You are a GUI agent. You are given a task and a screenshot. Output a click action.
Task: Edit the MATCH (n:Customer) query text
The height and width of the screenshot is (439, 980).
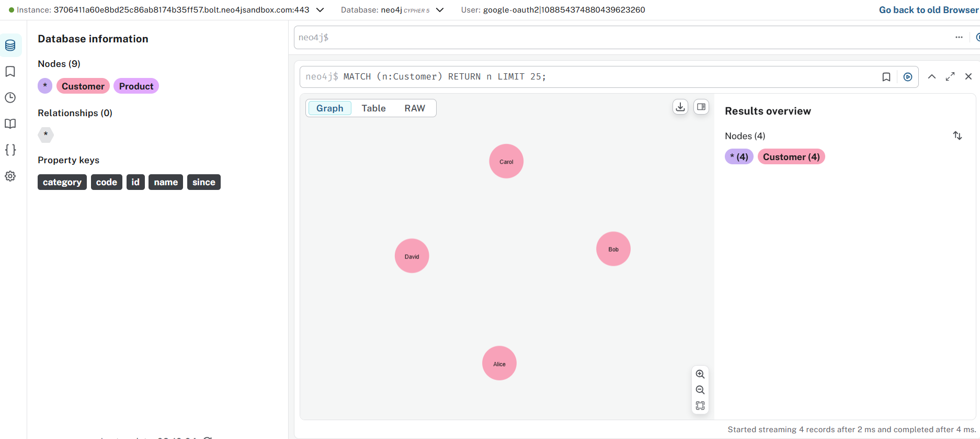[x=445, y=77]
